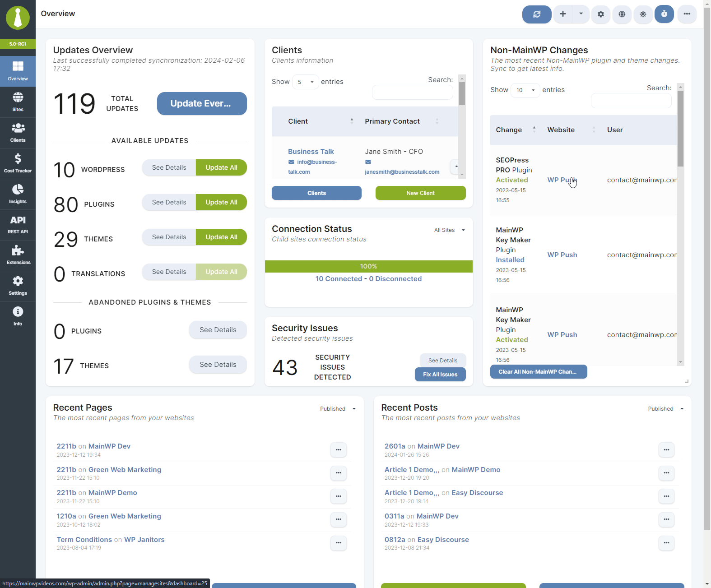Click the plus add-new icon

point(563,14)
